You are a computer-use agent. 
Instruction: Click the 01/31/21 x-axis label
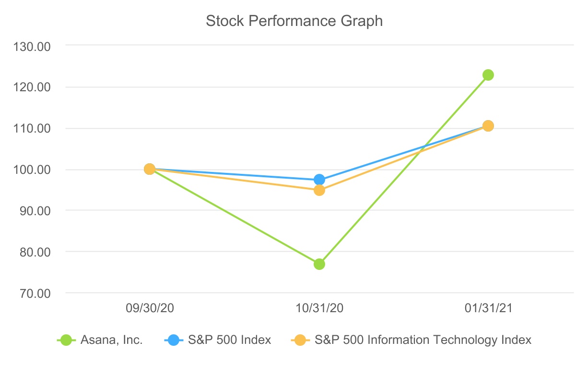(x=488, y=308)
